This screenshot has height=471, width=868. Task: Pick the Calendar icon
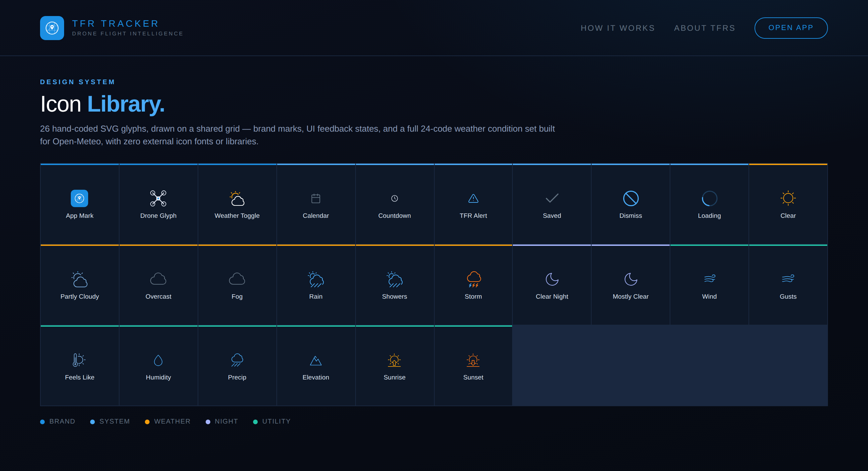click(x=316, y=198)
